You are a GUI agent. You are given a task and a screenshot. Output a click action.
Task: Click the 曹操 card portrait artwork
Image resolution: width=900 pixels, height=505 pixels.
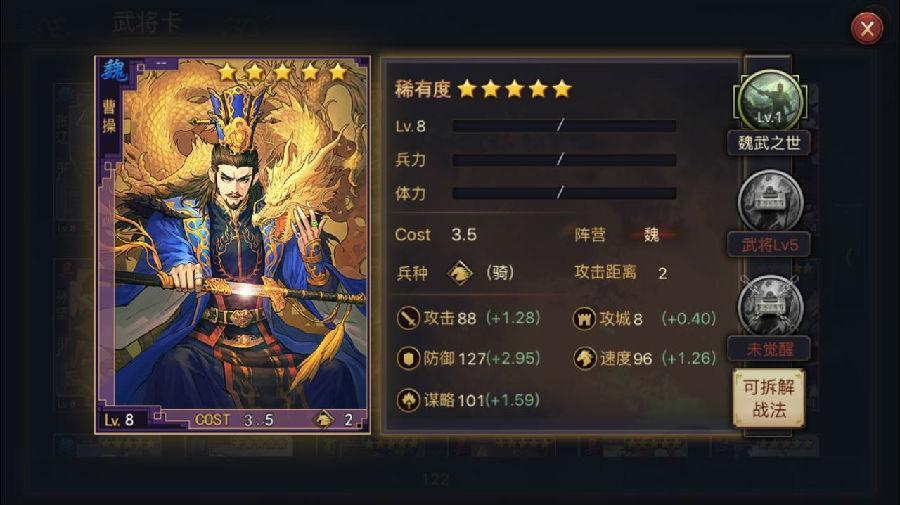[232, 244]
